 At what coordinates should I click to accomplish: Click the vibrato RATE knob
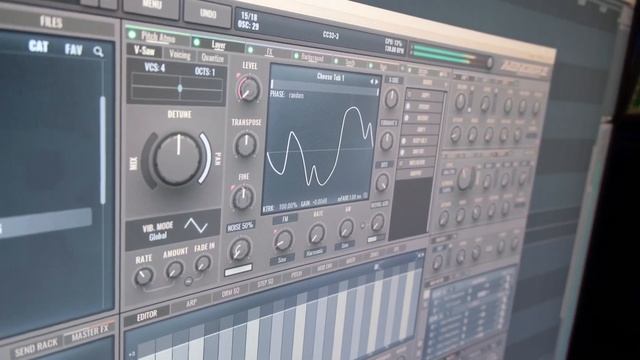[143, 276]
